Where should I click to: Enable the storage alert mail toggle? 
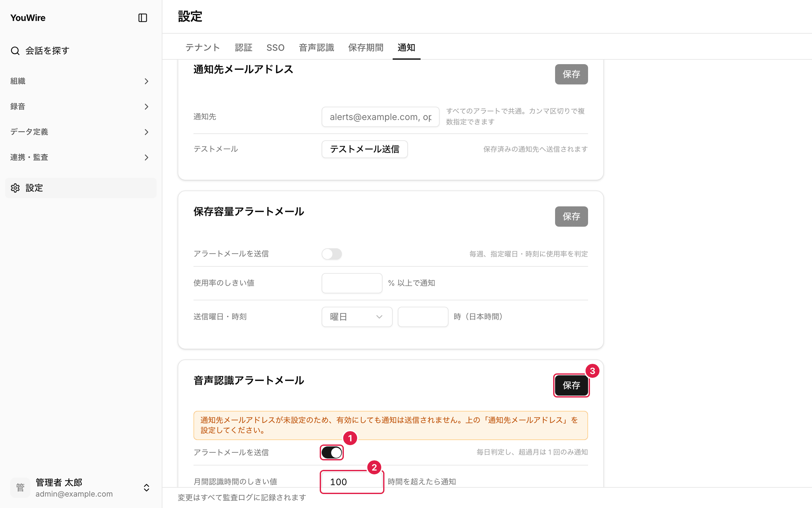(x=332, y=254)
